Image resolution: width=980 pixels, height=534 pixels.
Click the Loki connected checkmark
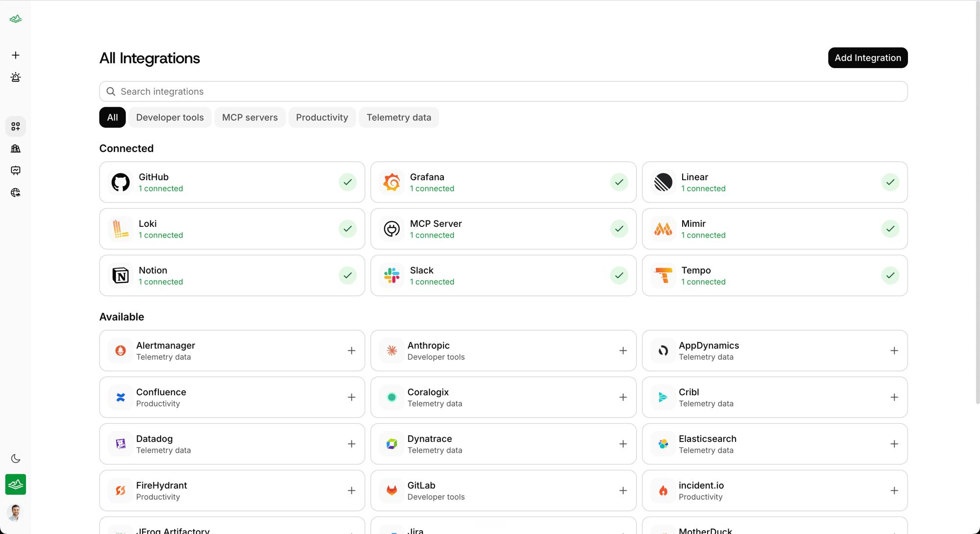[x=348, y=229]
